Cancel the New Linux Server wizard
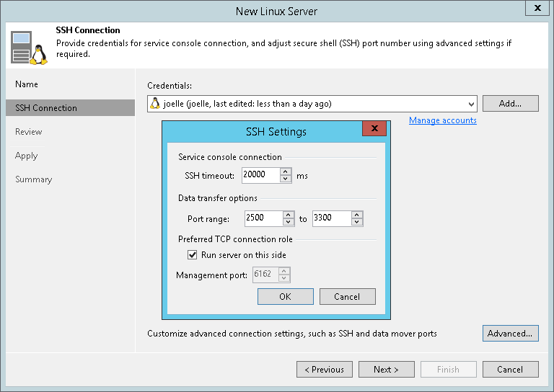554x392 pixels. click(x=510, y=370)
